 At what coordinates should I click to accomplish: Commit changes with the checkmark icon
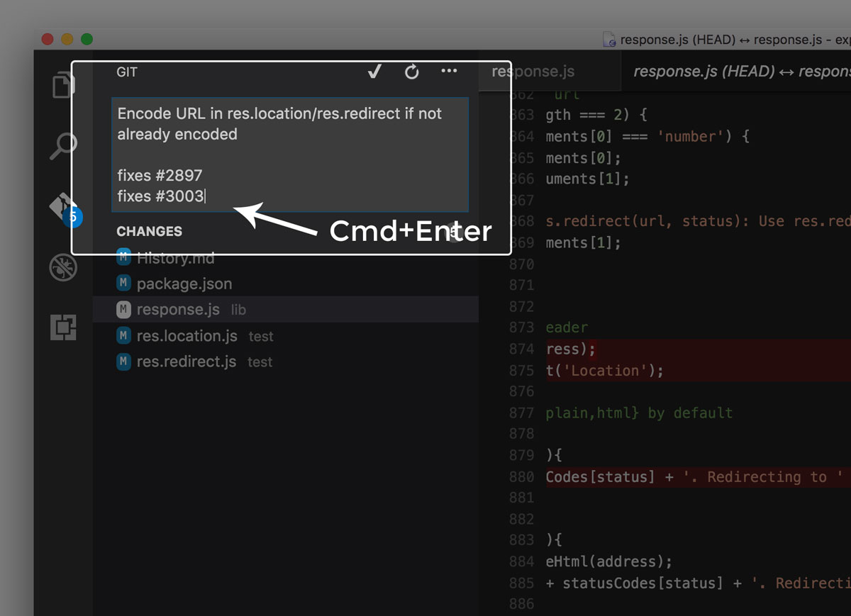(374, 72)
